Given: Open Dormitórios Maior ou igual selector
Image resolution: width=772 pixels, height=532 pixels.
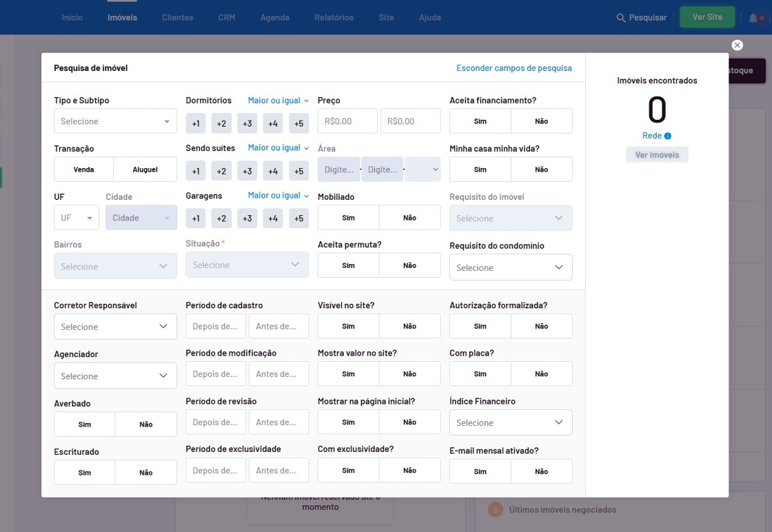Looking at the screenshot, I should pos(278,101).
